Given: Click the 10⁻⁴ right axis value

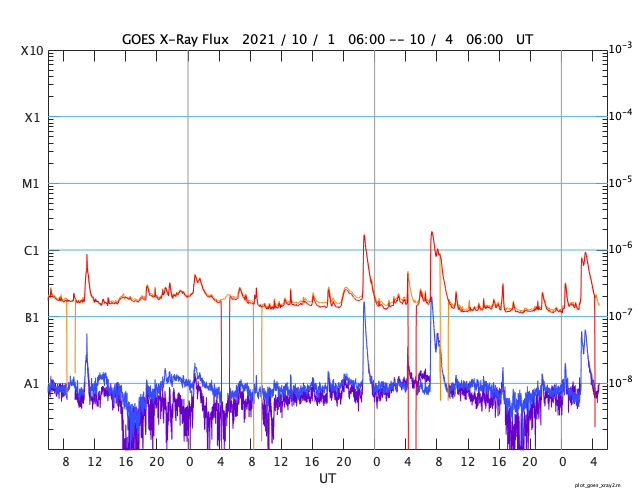Looking at the screenshot, I should click(x=620, y=115).
